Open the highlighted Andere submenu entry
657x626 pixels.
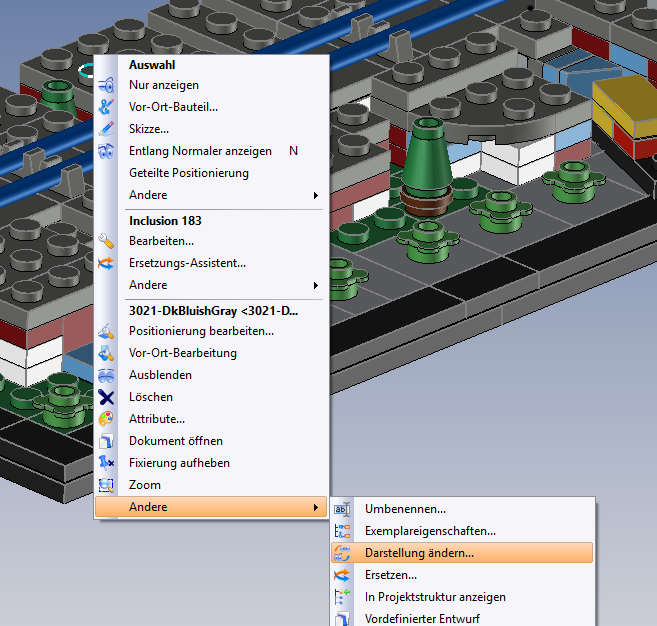pos(211,507)
